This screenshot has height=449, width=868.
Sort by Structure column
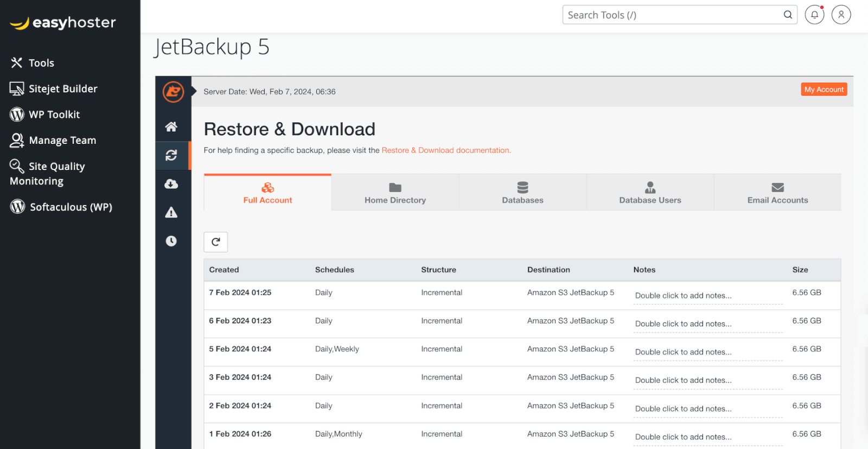[439, 270]
